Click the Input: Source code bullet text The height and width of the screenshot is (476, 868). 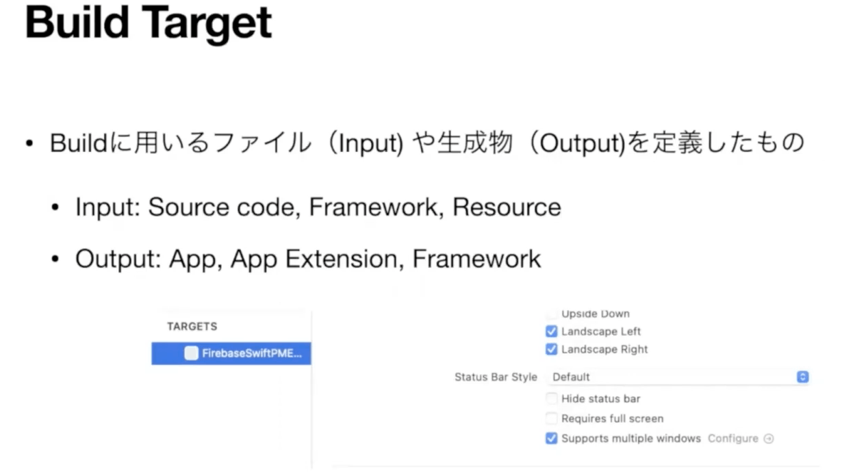pyautogui.click(x=318, y=207)
